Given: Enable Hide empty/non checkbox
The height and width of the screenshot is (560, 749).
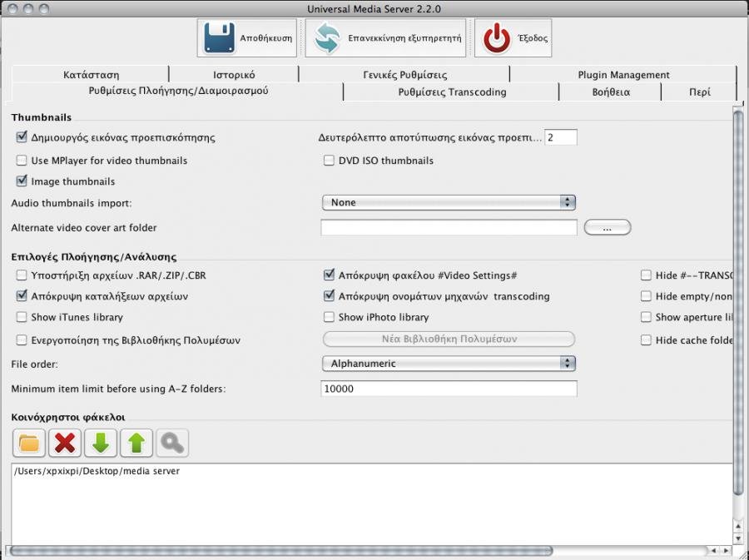Looking at the screenshot, I should (x=646, y=296).
